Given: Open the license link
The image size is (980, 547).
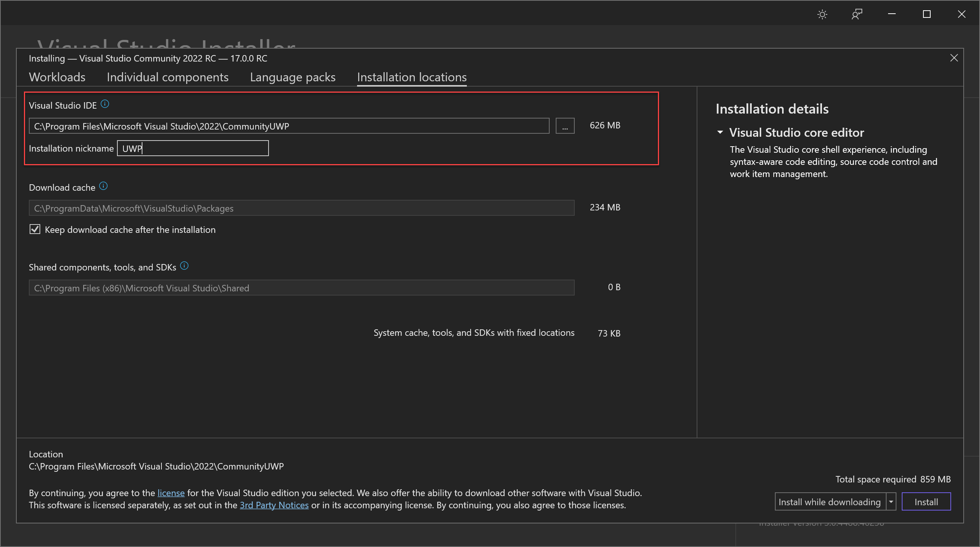Looking at the screenshot, I should coord(171,493).
